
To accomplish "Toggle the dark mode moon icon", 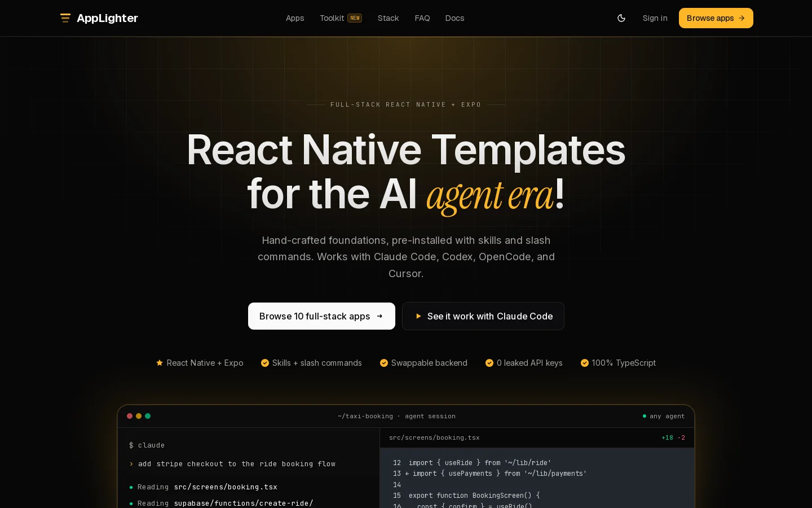I will (621, 18).
